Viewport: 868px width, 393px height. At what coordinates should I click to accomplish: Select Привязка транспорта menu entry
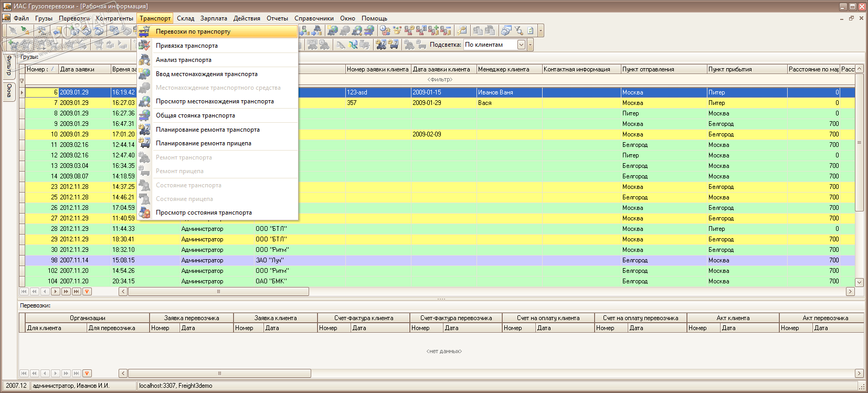187,46
